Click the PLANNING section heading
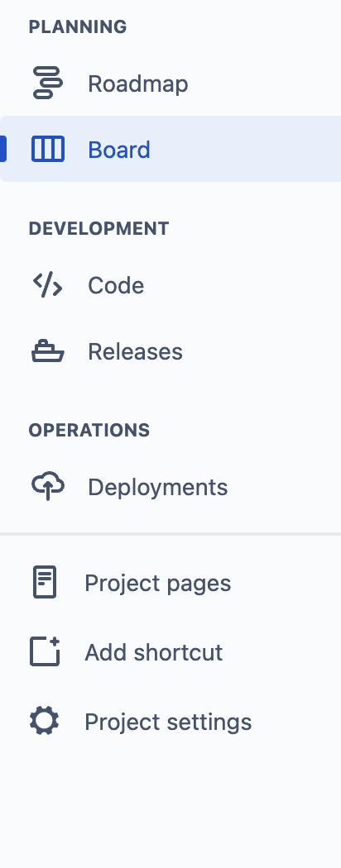The height and width of the screenshot is (868, 341). pos(78,26)
